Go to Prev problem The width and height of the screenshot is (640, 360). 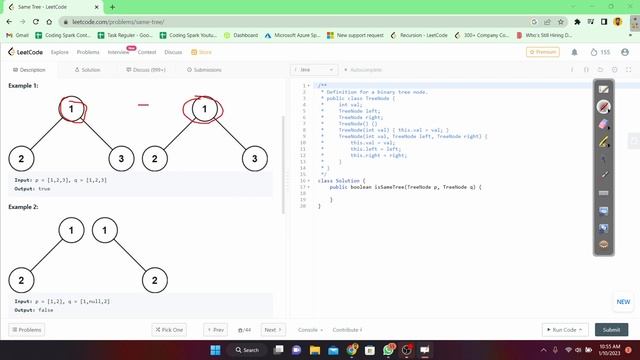(x=216, y=330)
